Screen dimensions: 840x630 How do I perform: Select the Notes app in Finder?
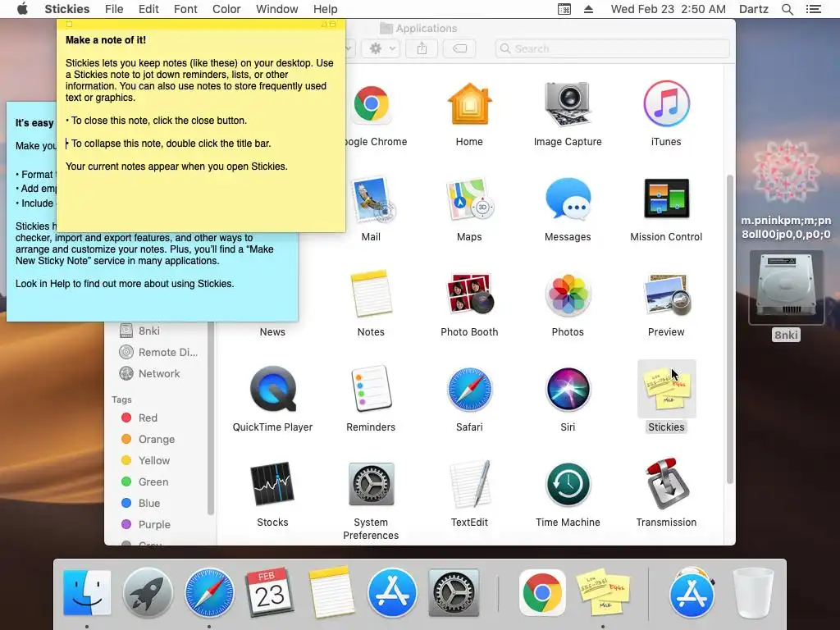tap(371, 294)
